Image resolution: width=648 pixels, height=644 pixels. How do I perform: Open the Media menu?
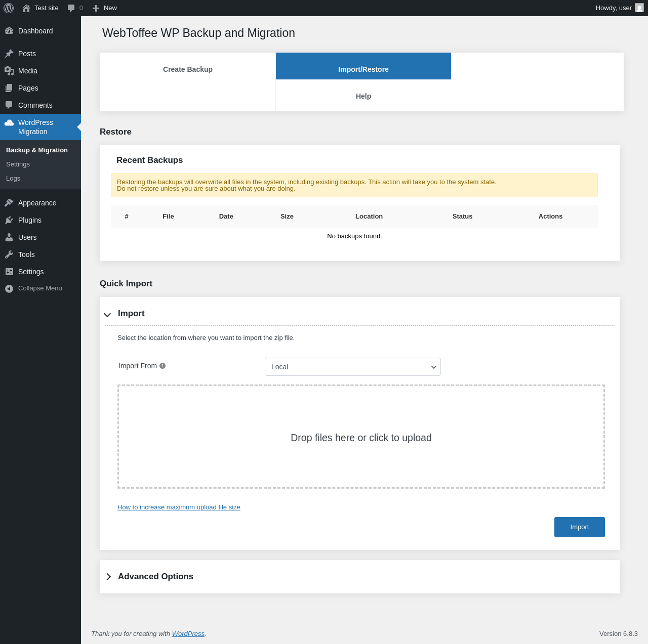40,71
